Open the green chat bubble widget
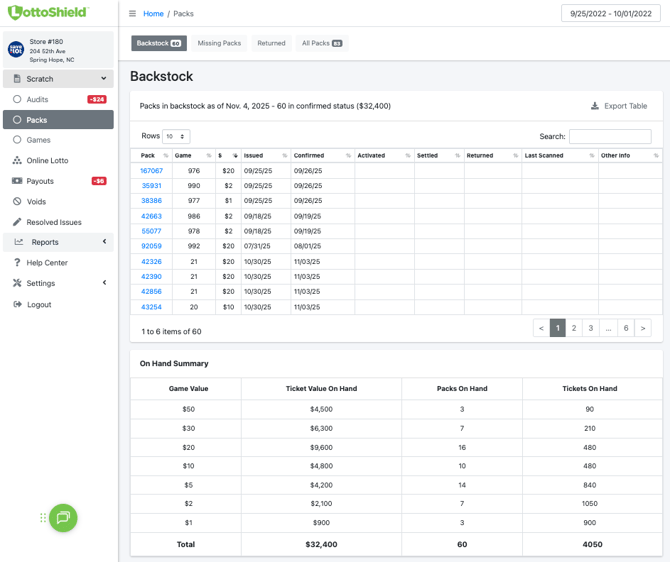The height and width of the screenshot is (562, 670). [x=63, y=518]
